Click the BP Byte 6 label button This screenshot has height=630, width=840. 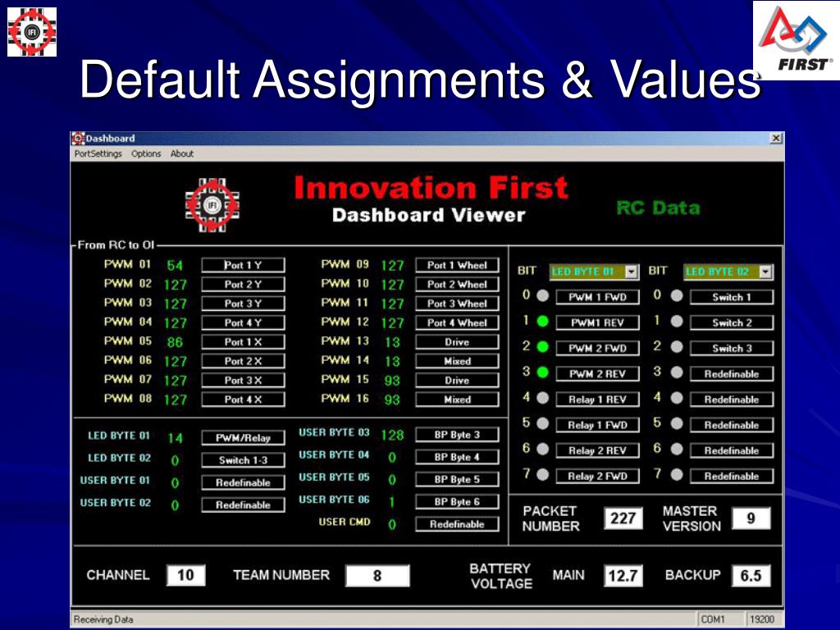tap(457, 502)
